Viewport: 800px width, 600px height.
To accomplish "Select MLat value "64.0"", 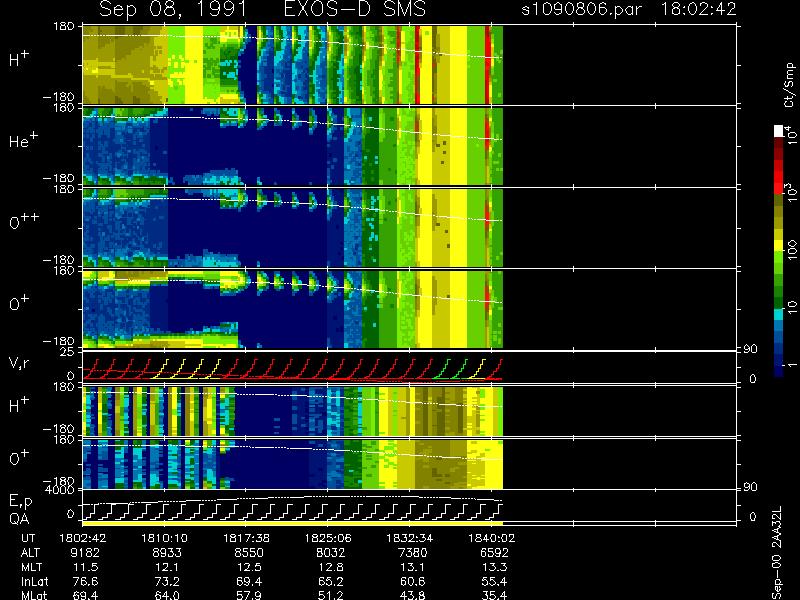I will [x=168, y=595].
